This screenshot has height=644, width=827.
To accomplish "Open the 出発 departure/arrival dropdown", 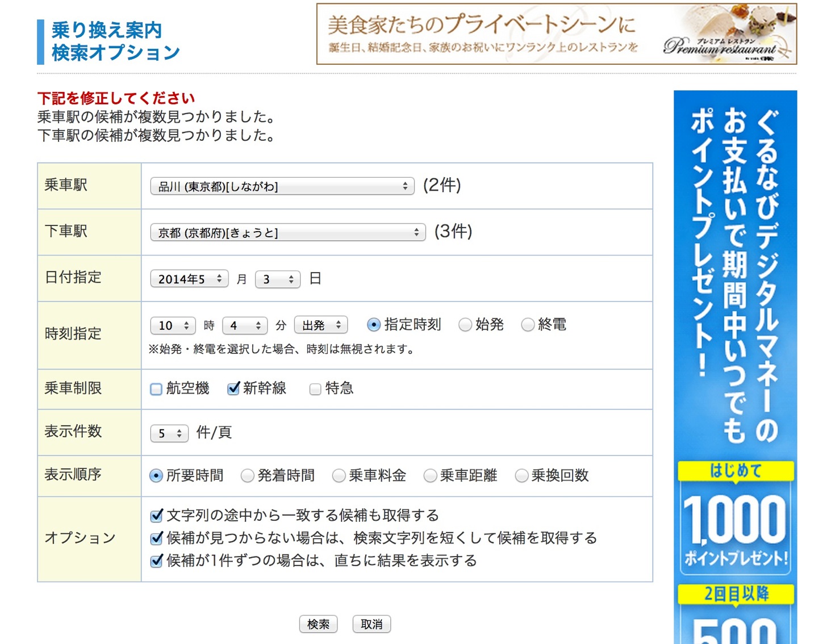I will pos(321,325).
